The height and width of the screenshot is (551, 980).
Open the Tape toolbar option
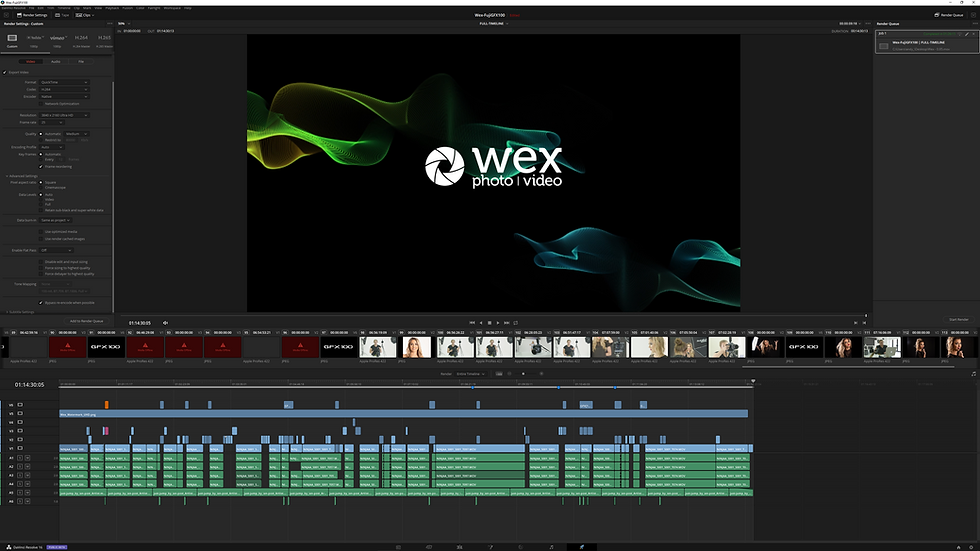[62, 15]
